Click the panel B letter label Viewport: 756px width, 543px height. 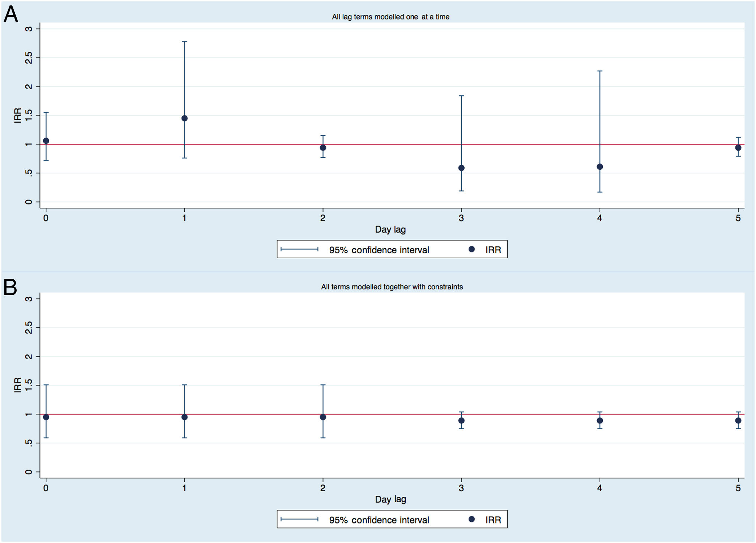[x=10, y=287]
